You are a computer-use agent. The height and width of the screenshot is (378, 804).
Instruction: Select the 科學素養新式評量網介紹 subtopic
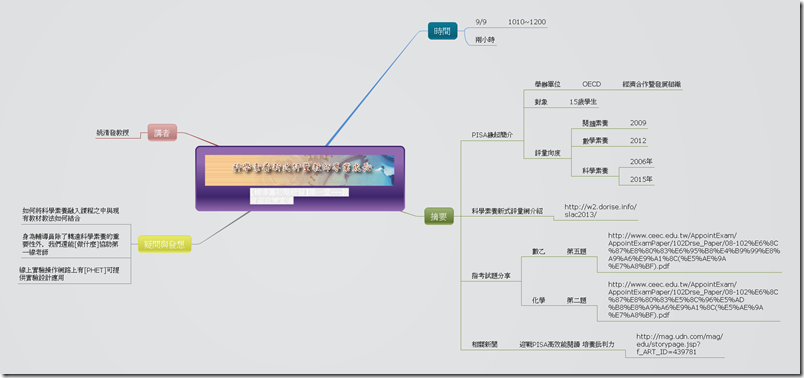point(508,210)
